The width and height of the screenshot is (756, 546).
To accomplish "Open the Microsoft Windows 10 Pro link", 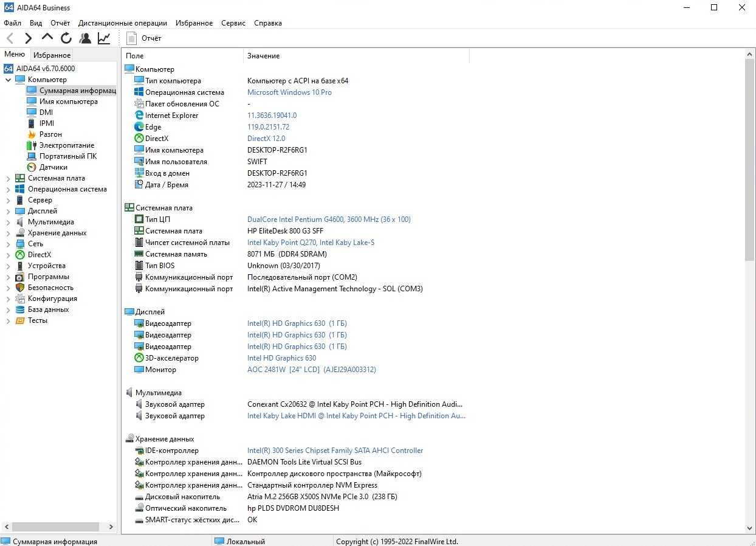I will click(289, 92).
